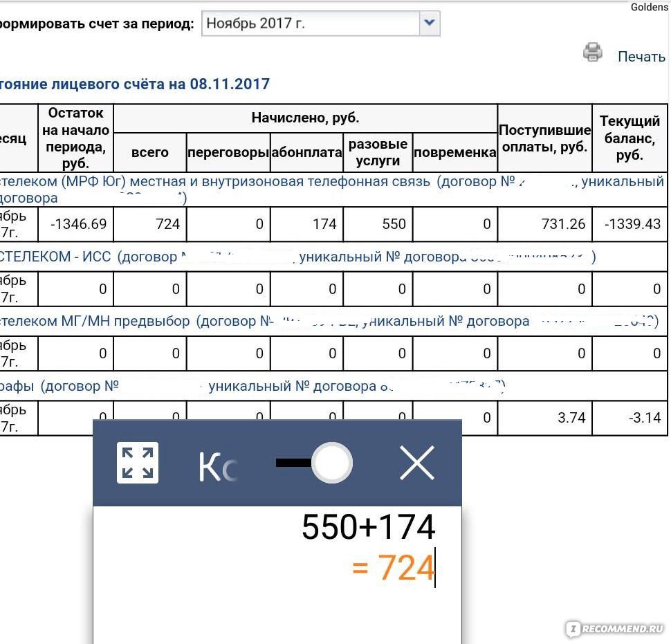The image size is (671, 644).
Task: Open the 'Печать' print link
Action: [x=641, y=57]
